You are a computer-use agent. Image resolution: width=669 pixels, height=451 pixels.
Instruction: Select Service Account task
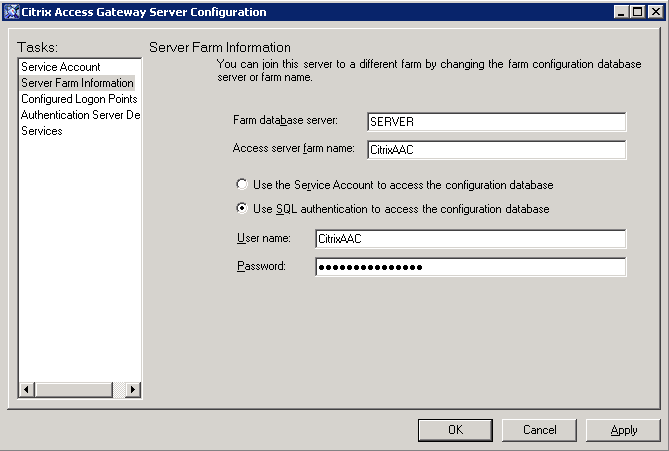click(61, 67)
